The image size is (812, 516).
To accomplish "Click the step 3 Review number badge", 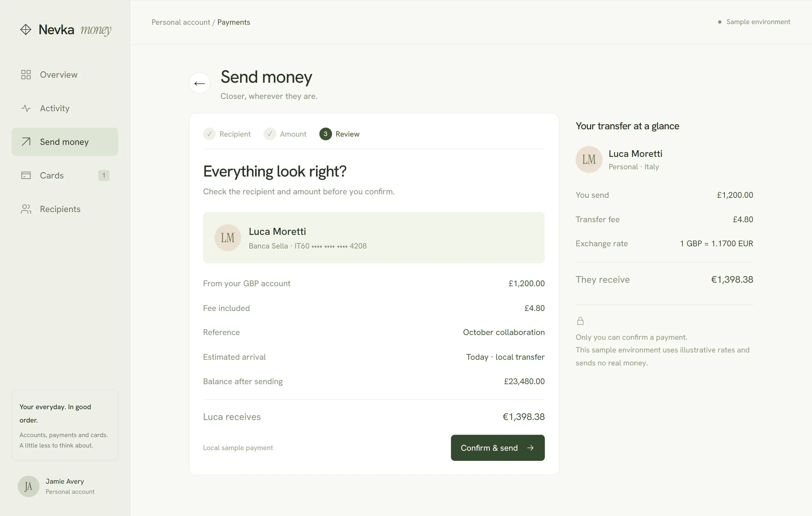I will [x=325, y=134].
